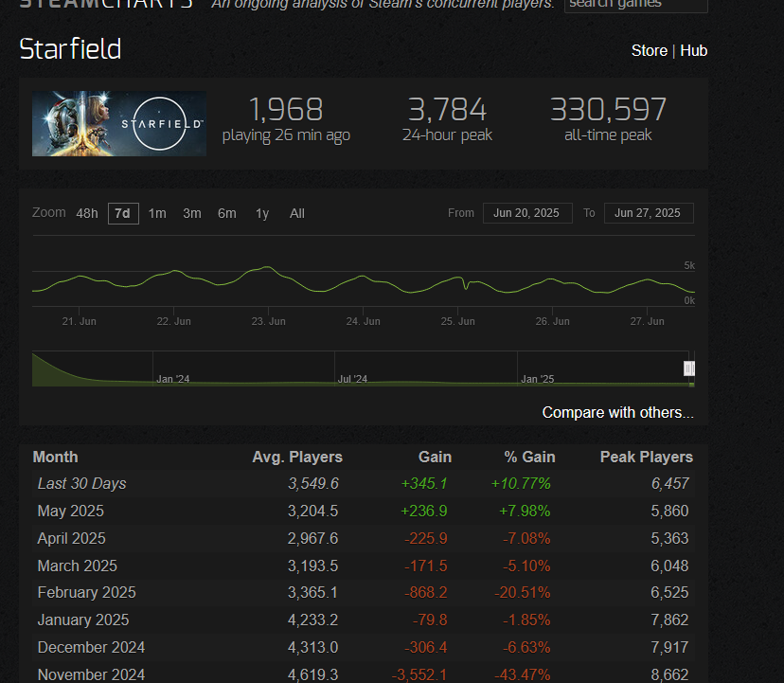Set chart zoom to 1y
The height and width of the screenshot is (683, 784).
pos(262,214)
